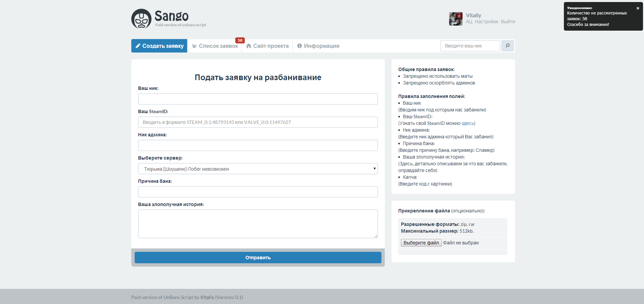Image resolution: width=644 pixels, height=304 pixels.
Task: Open the АЦ link
Action: tap(469, 22)
